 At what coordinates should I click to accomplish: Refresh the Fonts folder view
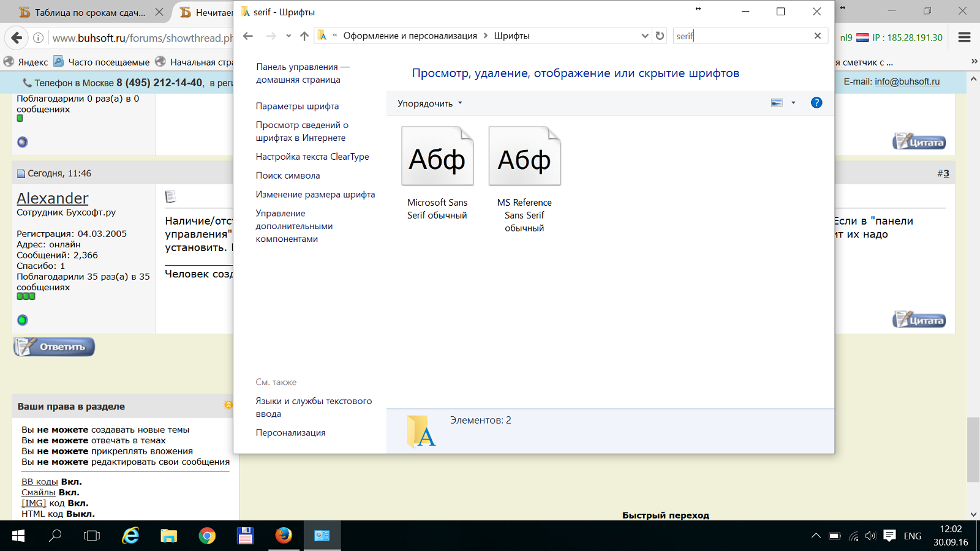click(660, 36)
